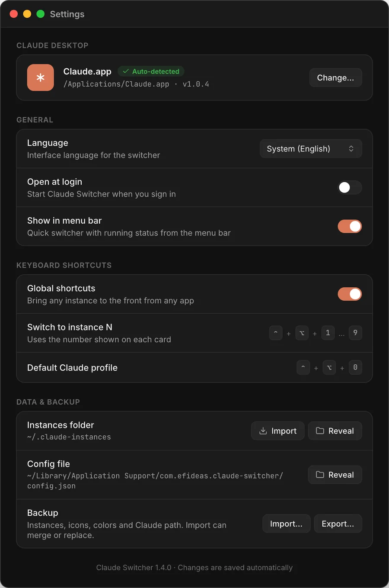Viewport: 389px width, 588px height.
Task: Click 'Uses the number shown on each card' text
Action: (x=99, y=339)
